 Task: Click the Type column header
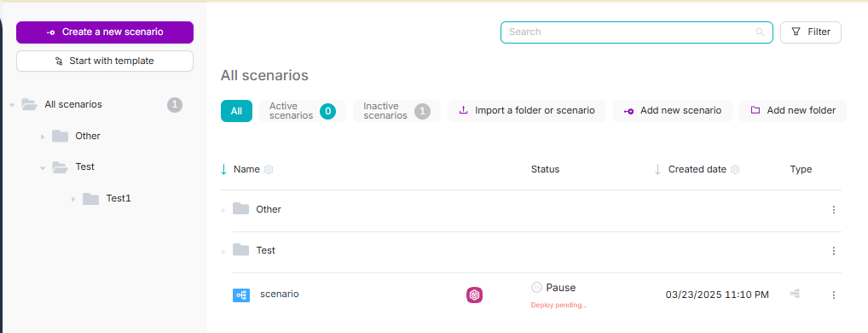coord(801,170)
